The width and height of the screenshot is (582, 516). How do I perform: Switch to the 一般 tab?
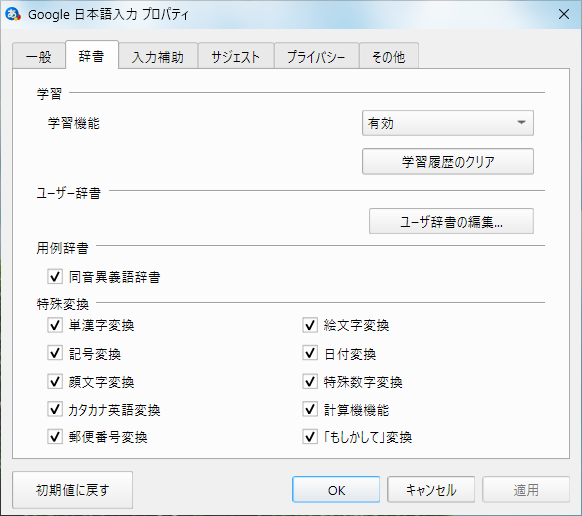coord(39,56)
